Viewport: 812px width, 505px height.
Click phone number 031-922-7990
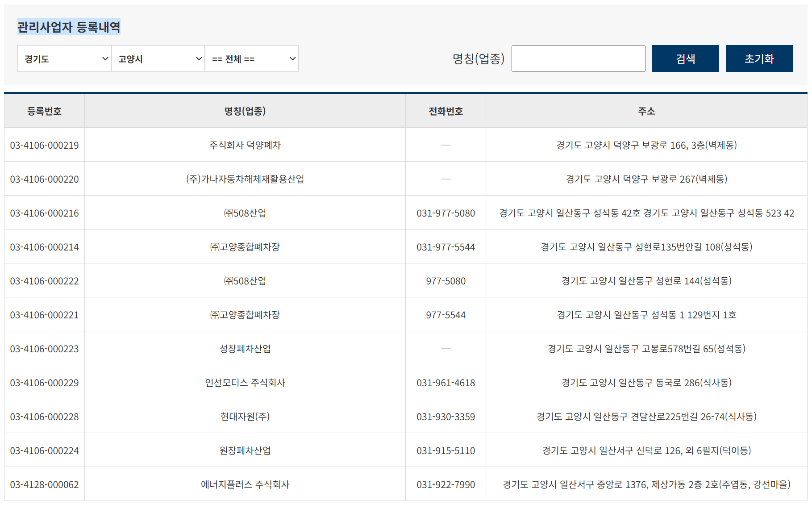point(445,484)
